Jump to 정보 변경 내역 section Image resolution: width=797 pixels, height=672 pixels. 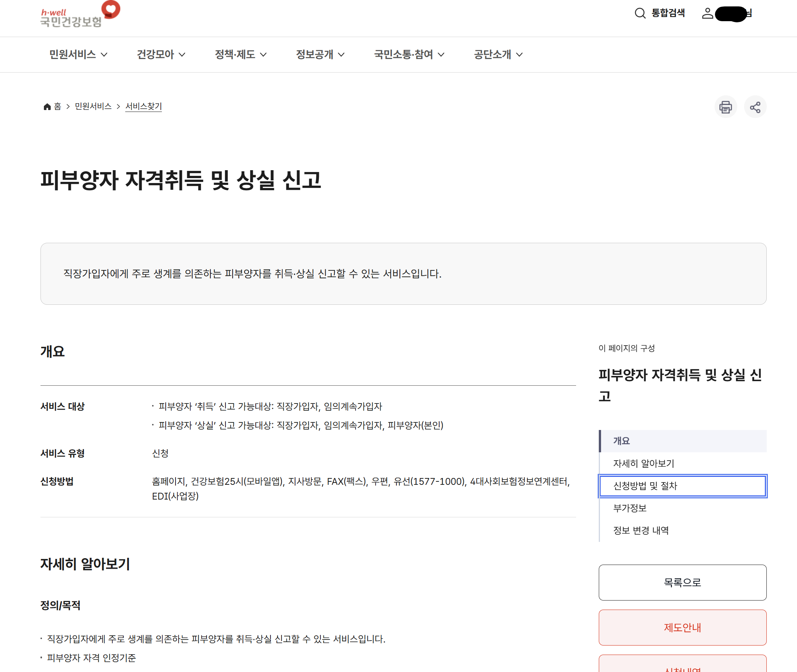(x=641, y=530)
